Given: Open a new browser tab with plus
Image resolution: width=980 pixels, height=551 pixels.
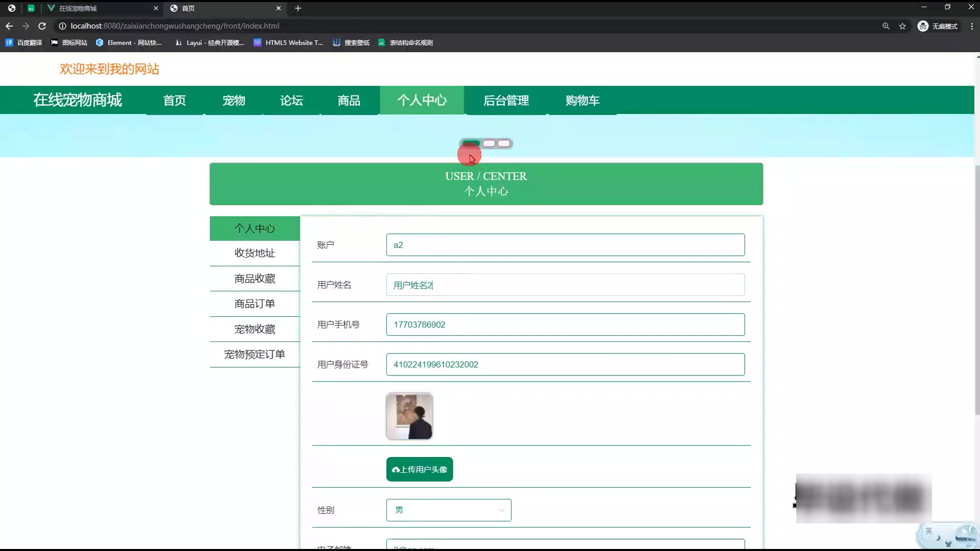Looking at the screenshot, I should (x=298, y=8).
